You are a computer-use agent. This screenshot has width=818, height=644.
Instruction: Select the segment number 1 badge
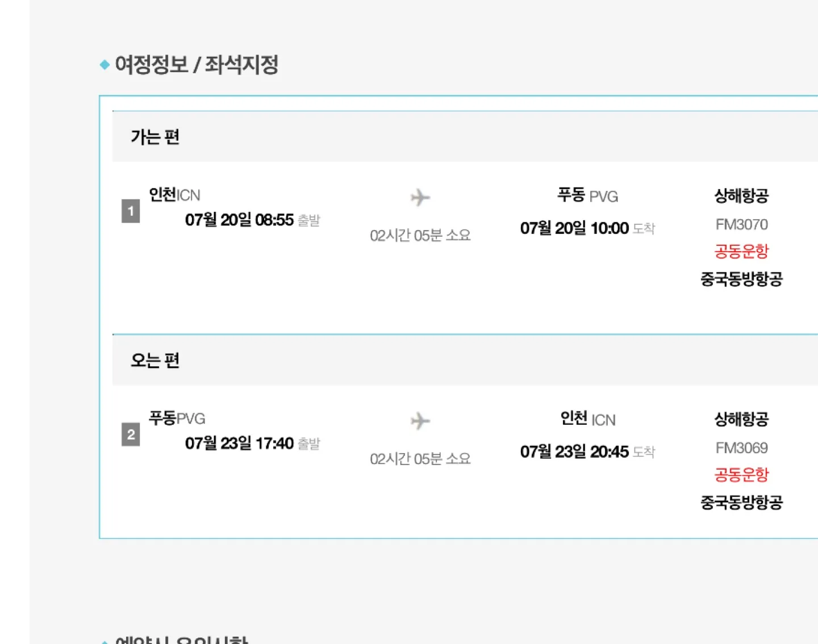click(x=131, y=211)
